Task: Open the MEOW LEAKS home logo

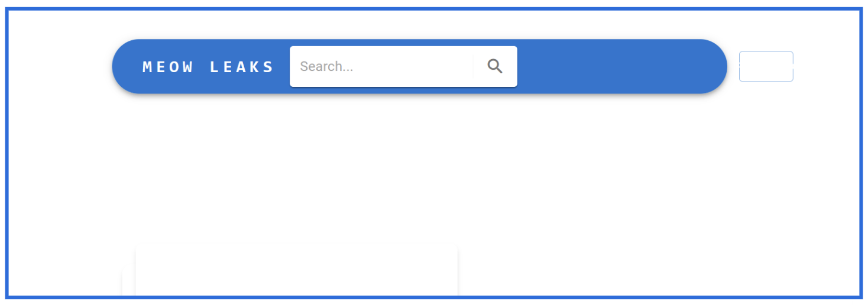Action: pyautogui.click(x=208, y=67)
